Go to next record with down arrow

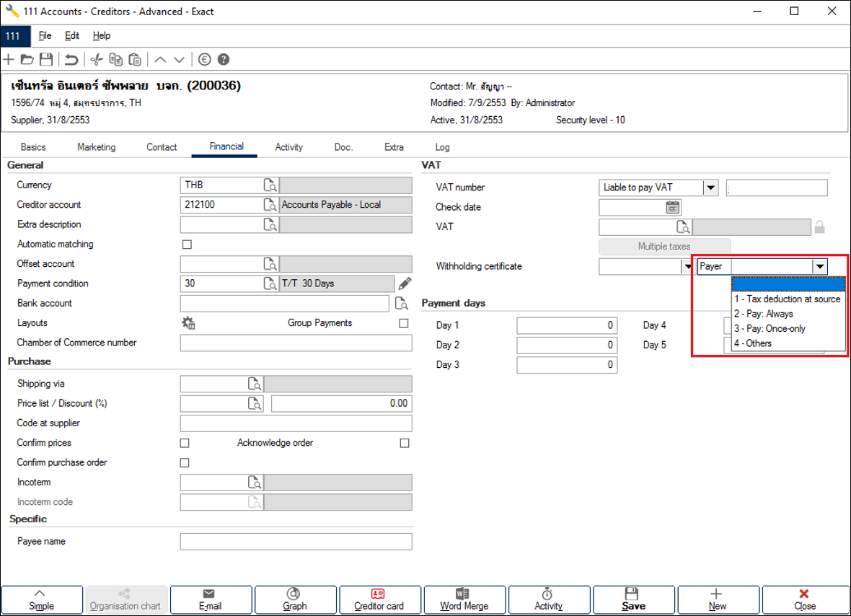179,59
